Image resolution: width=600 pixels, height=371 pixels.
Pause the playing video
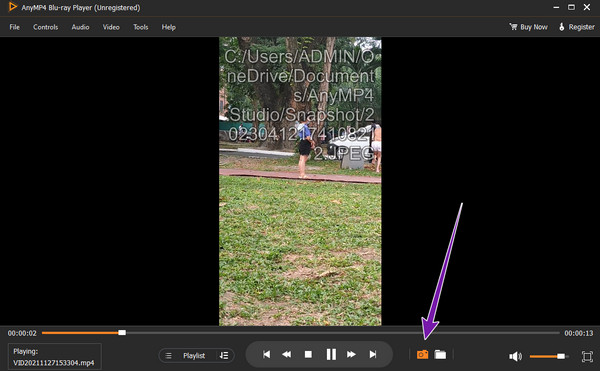tap(331, 355)
